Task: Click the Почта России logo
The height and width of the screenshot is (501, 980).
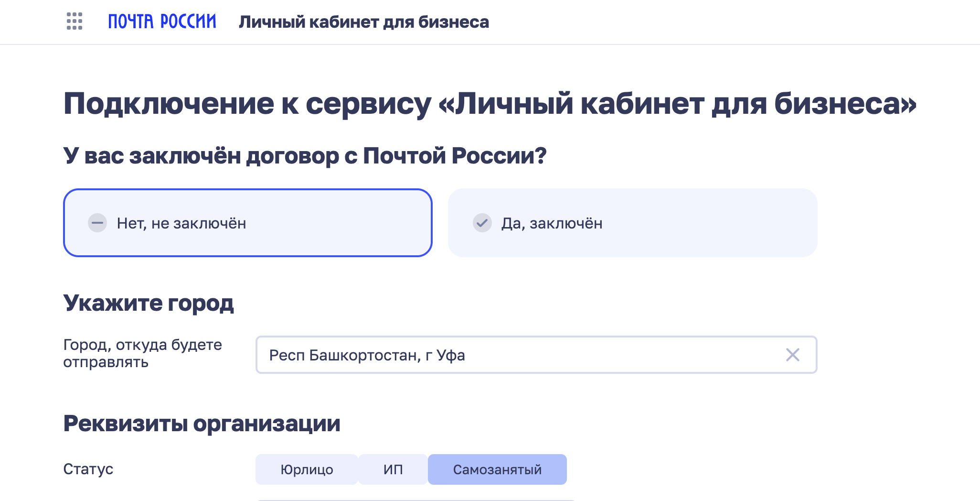Action: 162,22
